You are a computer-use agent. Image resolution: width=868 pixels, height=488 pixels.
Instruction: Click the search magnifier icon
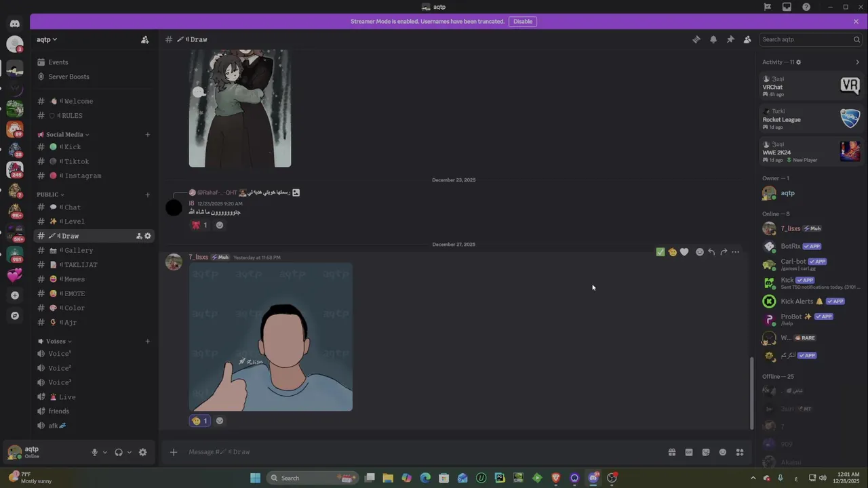856,39
